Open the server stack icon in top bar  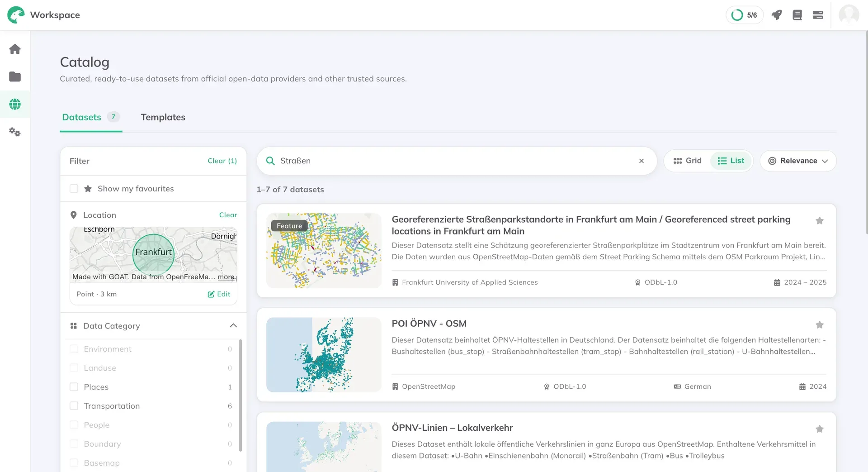pos(818,15)
